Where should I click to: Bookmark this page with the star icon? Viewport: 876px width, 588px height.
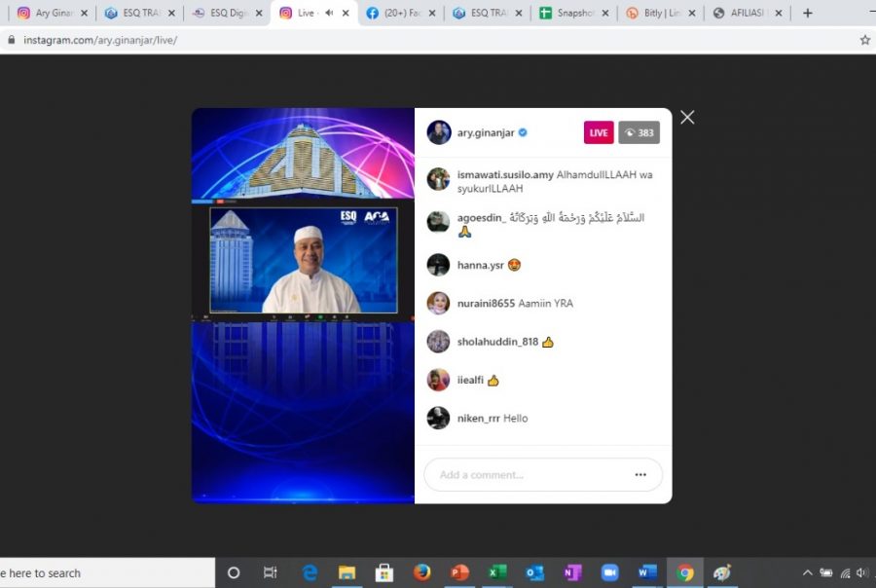click(864, 40)
